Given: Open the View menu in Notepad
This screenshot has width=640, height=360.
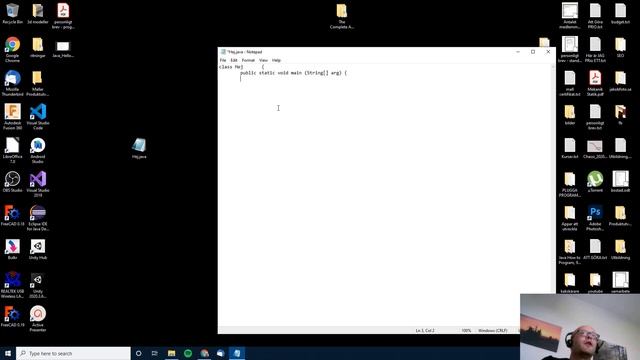Looking at the screenshot, I should (263, 60).
